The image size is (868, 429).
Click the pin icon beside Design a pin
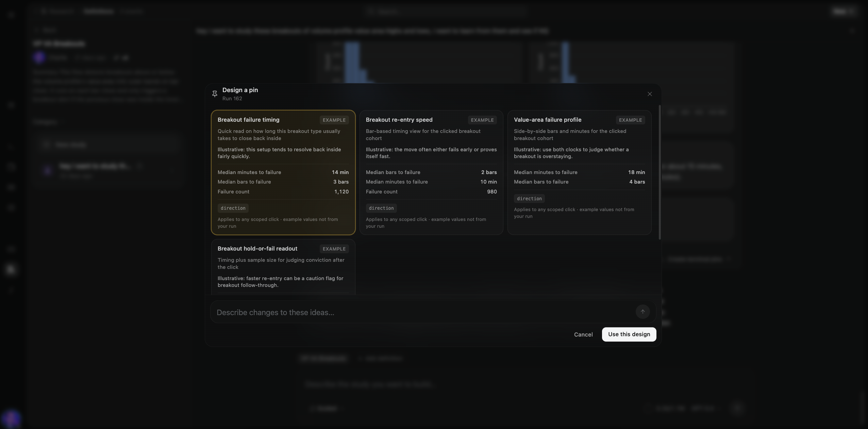[x=215, y=94]
